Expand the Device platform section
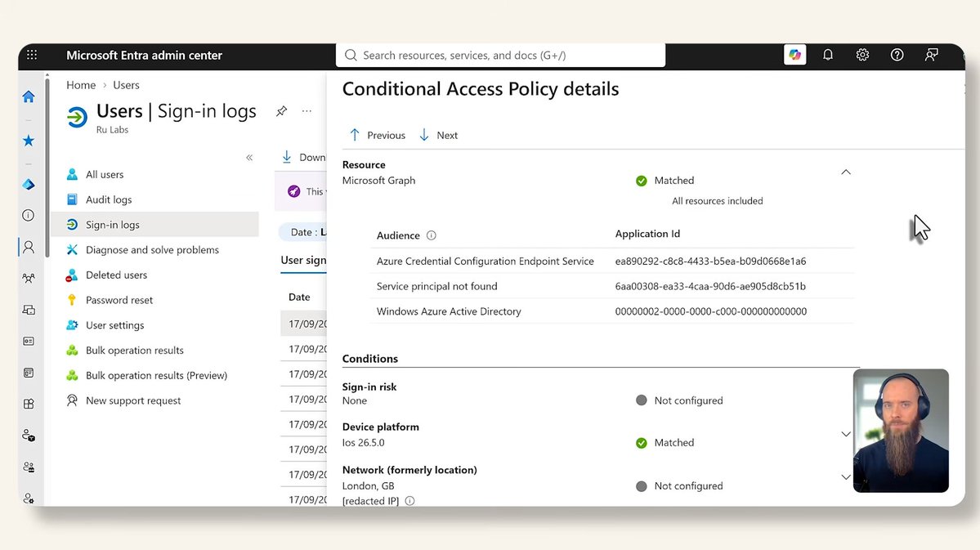This screenshot has width=980, height=550. tap(846, 435)
